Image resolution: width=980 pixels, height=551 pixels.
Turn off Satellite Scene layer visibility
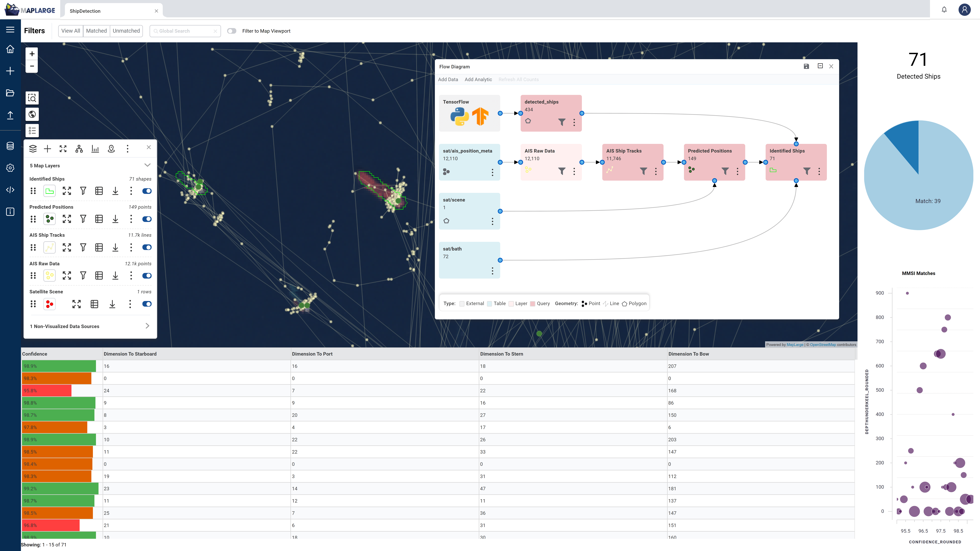(147, 304)
